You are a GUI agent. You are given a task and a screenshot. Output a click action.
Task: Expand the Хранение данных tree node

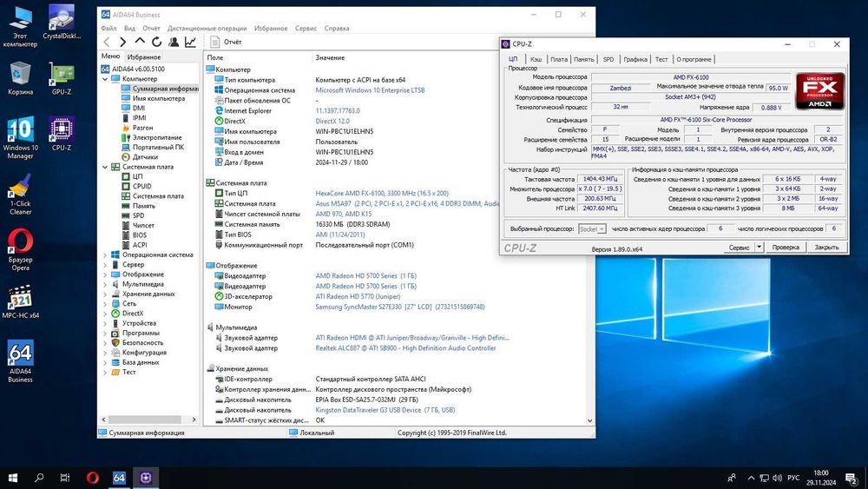coord(105,294)
